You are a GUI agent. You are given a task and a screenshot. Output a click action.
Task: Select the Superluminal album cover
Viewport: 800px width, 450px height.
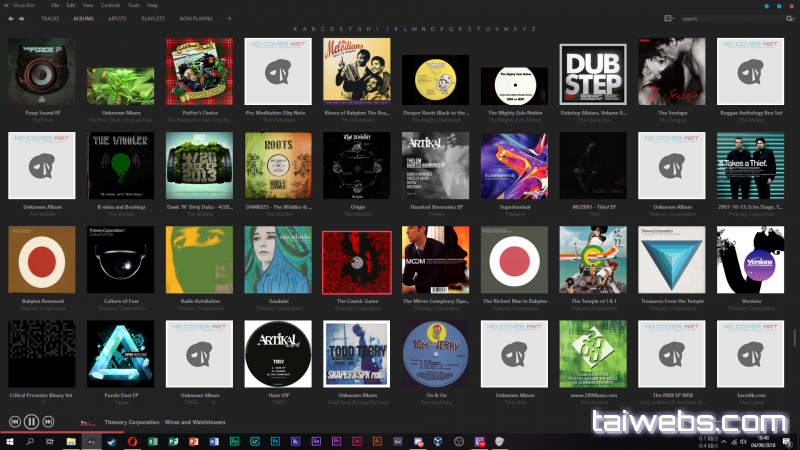(514, 165)
